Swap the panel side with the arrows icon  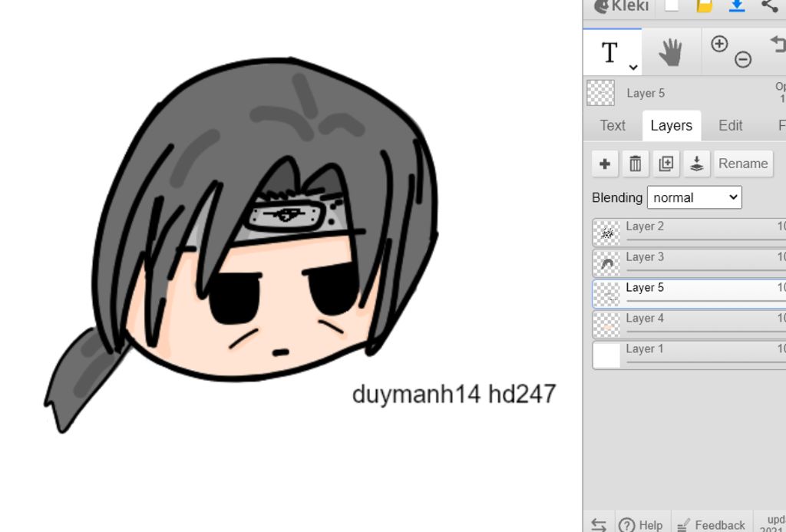[x=599, y=525]
